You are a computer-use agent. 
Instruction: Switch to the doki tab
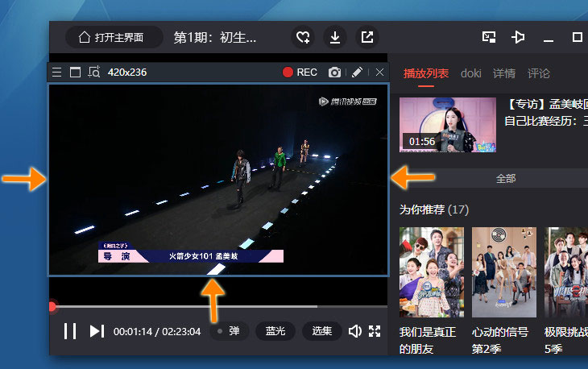(x=471, y=73)
